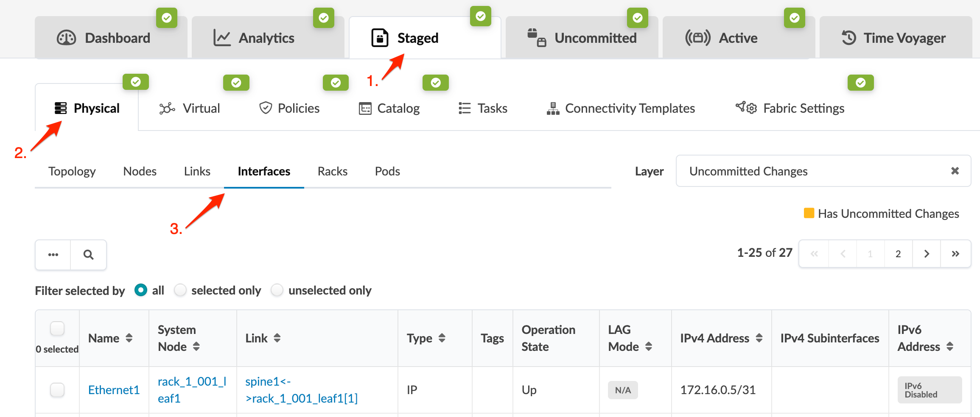The image size is (980, 417).
Task: Open the Ethernet1 interface link
Action: click(114, 390)
